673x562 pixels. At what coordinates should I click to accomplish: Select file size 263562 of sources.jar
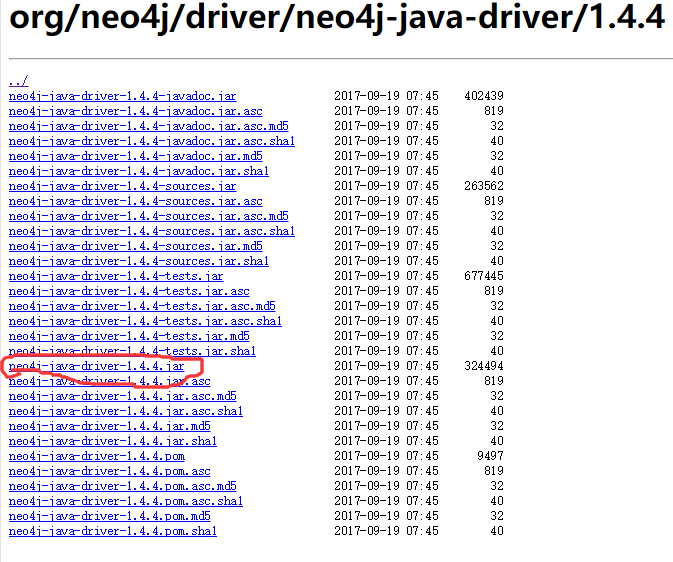(x=484, y=186)
